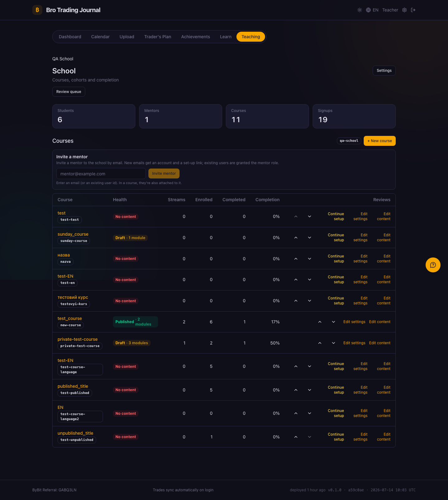Screen dimensions: 448x500
Task: Move sunday_course down in the list
Action: [x=310, y=238]
